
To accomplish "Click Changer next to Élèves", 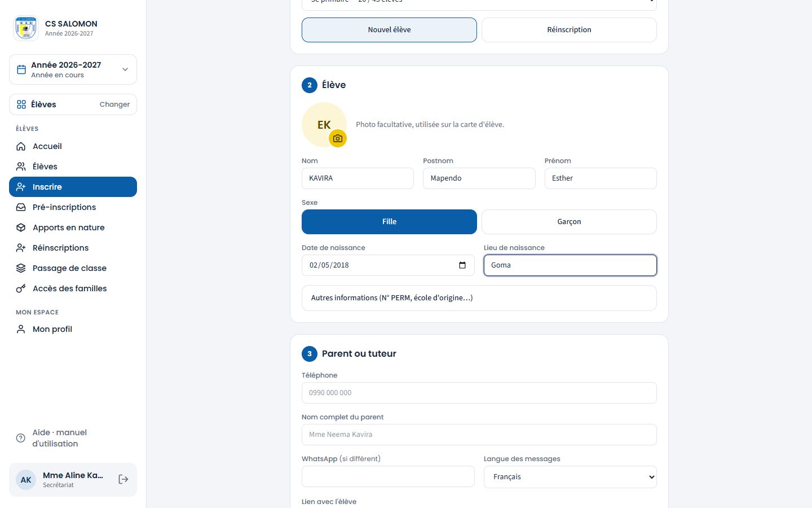I will [114, 104].
